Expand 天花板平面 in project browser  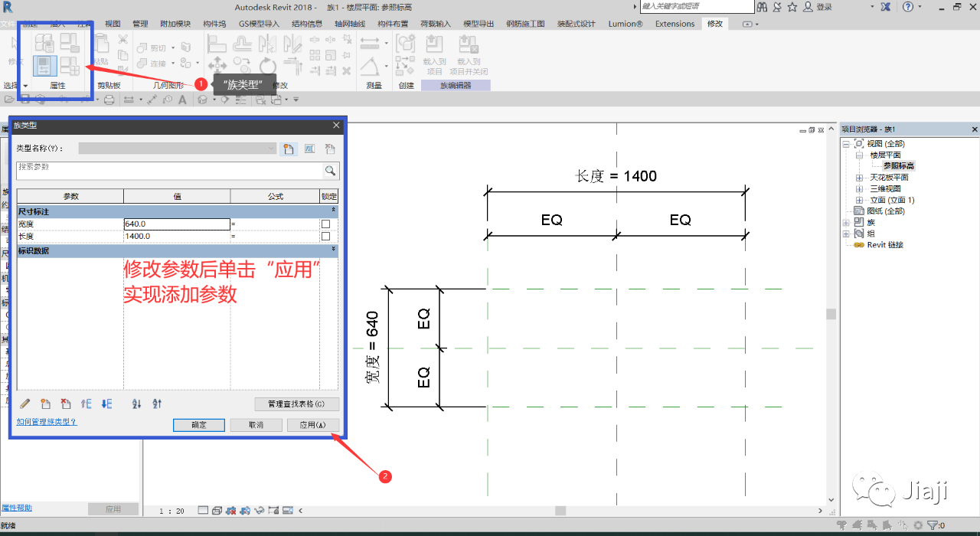pos(859,178)
